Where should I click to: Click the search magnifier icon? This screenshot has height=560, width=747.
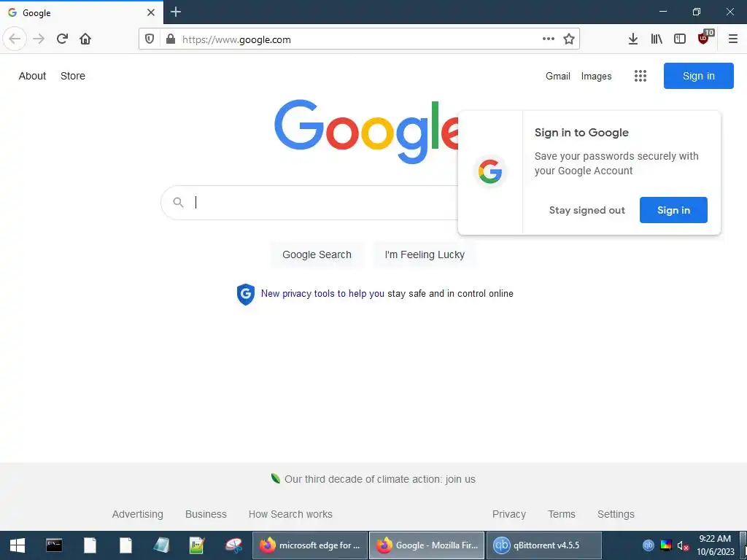click(178, 203)
